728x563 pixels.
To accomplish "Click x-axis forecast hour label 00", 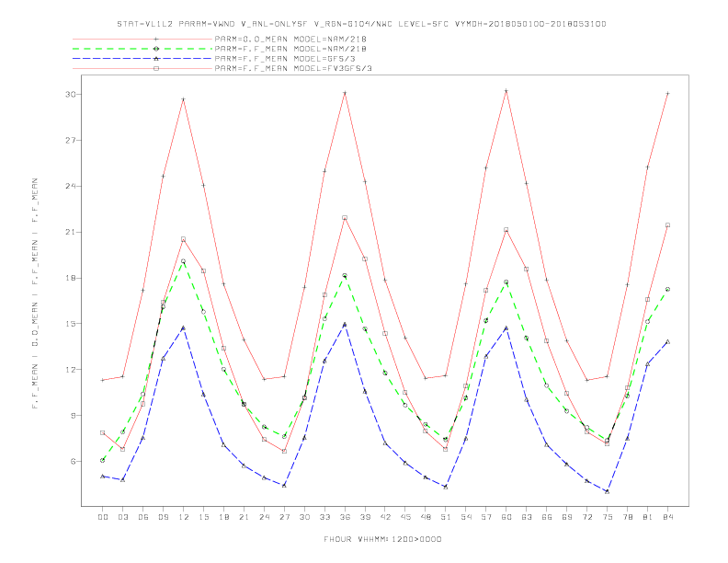I will pyautogui.click(x=103, y=517).
